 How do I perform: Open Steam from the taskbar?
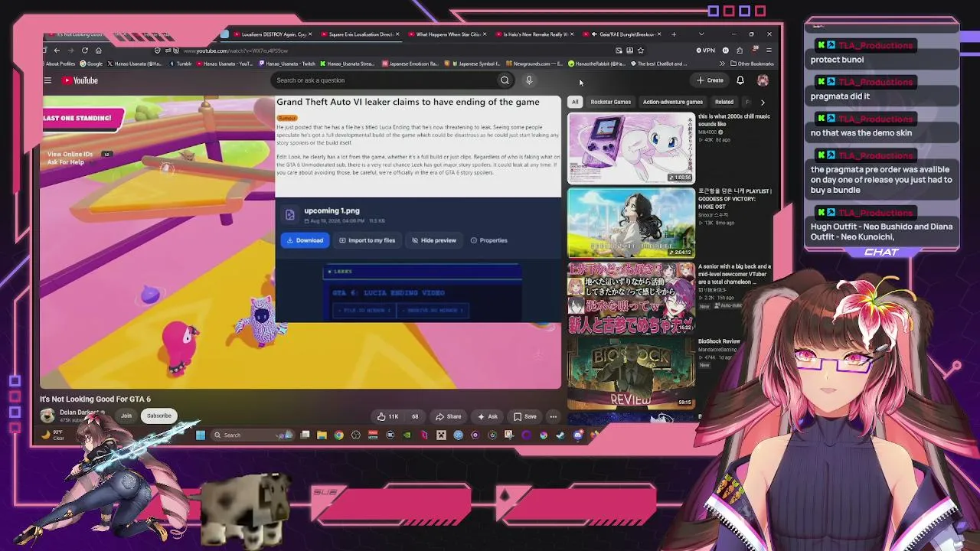click(560, 435)
